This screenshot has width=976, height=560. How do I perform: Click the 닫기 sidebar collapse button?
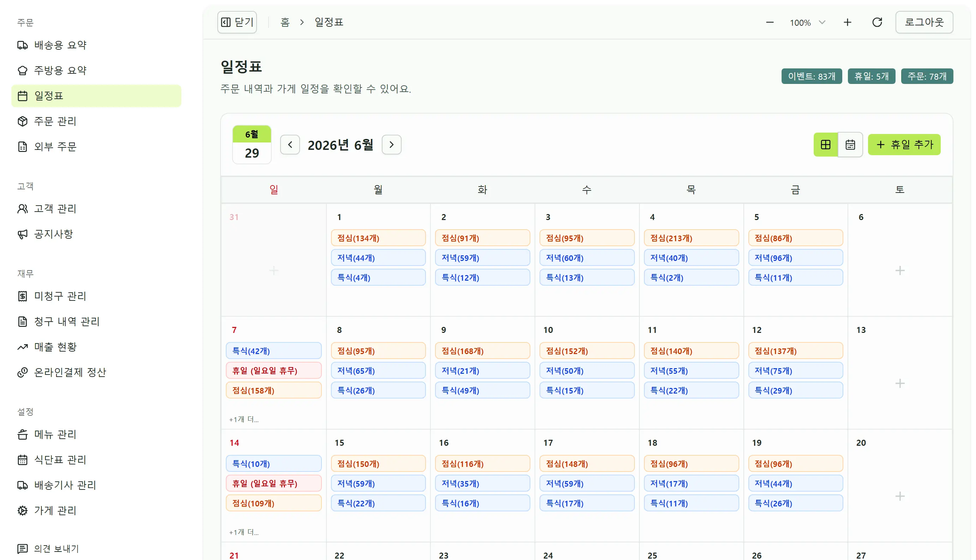click(x=237, y=22)
